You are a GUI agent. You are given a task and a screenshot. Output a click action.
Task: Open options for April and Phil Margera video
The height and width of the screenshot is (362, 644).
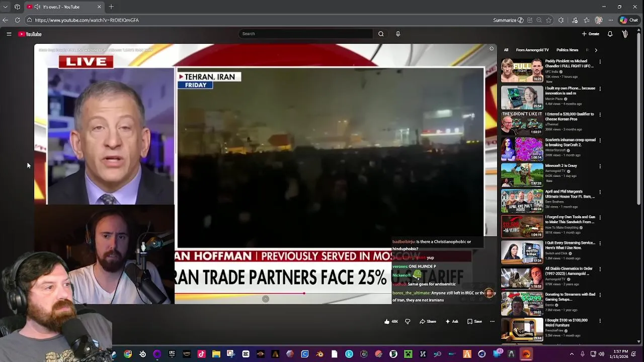pyautogui.click(x=600, y=192)
